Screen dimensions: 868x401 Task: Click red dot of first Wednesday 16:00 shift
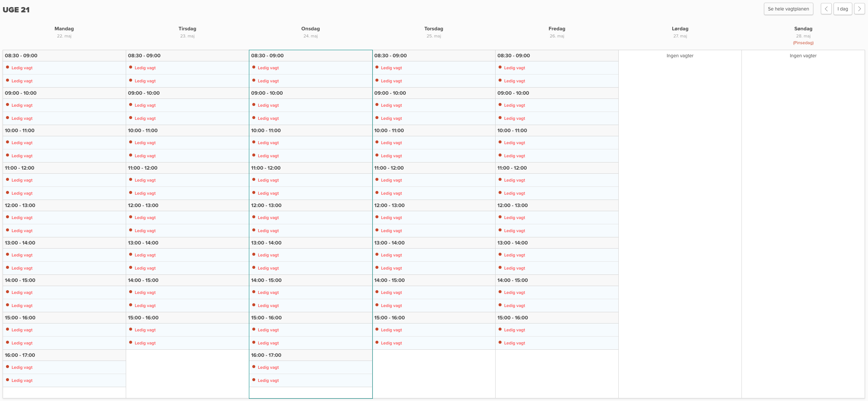pos(254,367)
